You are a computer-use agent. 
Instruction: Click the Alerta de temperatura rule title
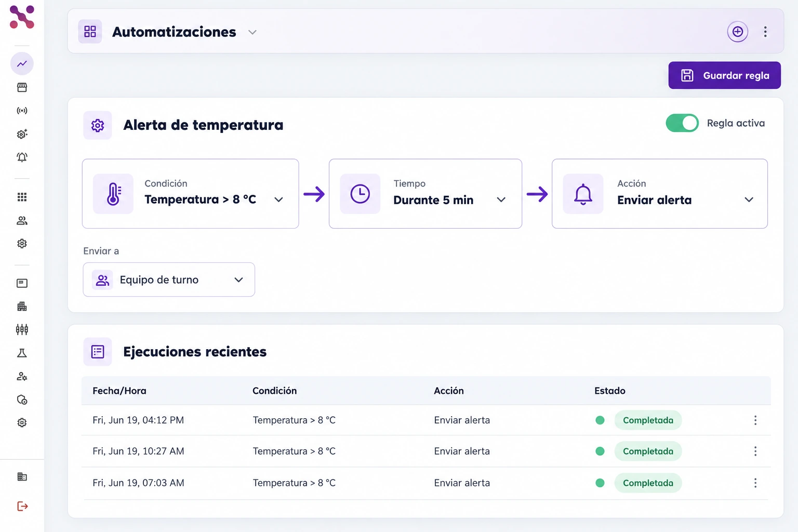point(203,125)
